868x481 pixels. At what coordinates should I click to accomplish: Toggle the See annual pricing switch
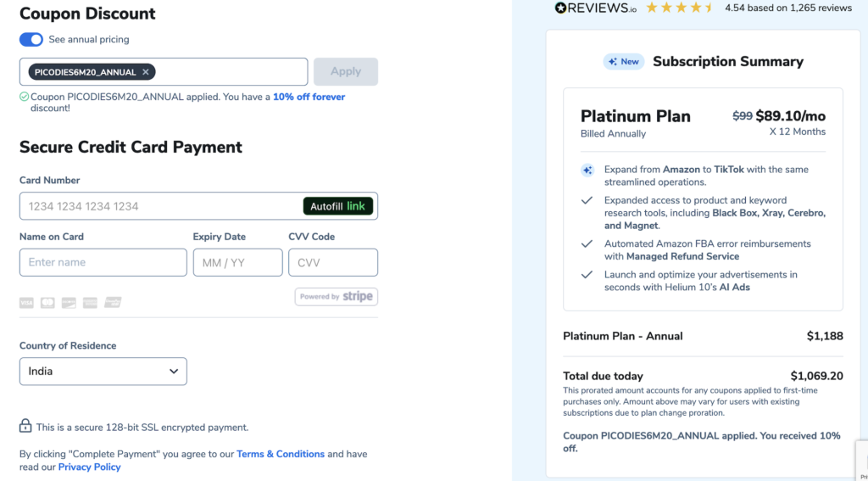coord(31,40)
